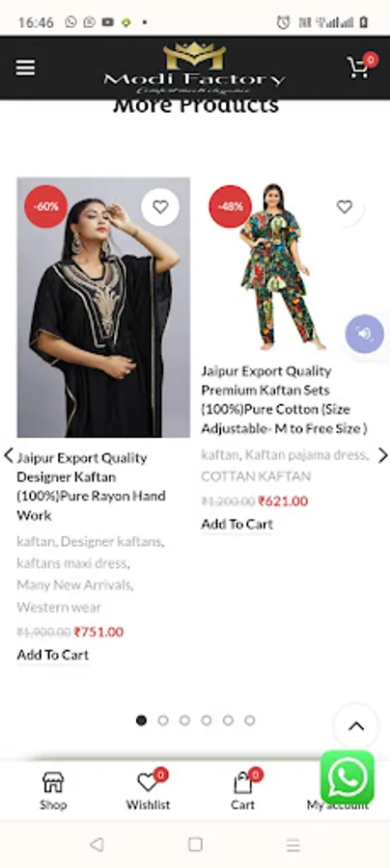The width and height of the screenshot is (390, 868).
Task: Tap the purple speaker floating icon
Action: (x=365, y=334)
